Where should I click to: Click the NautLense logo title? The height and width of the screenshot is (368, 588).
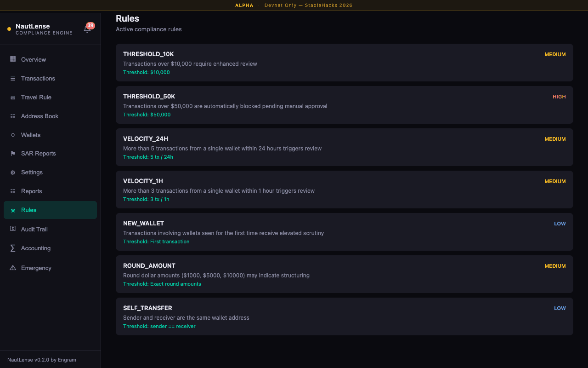[33, 26]
